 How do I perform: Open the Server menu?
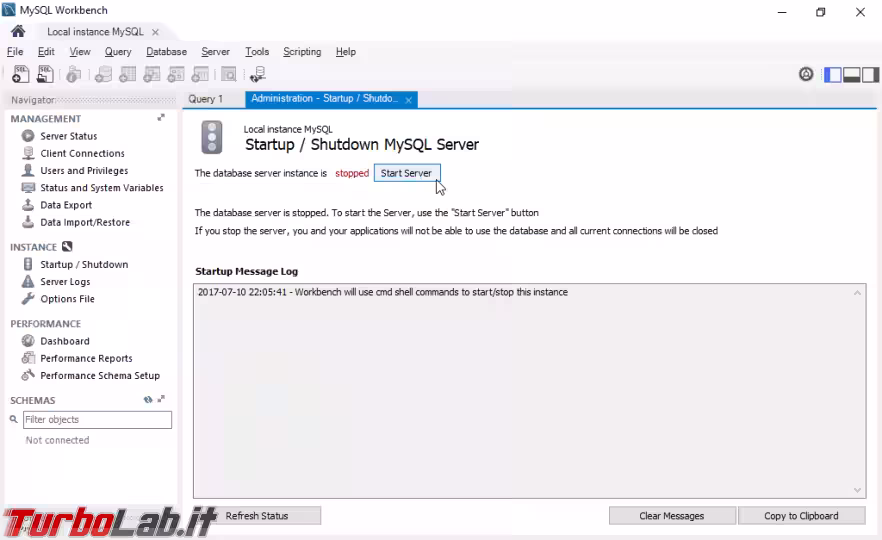(x=215, y=52)
